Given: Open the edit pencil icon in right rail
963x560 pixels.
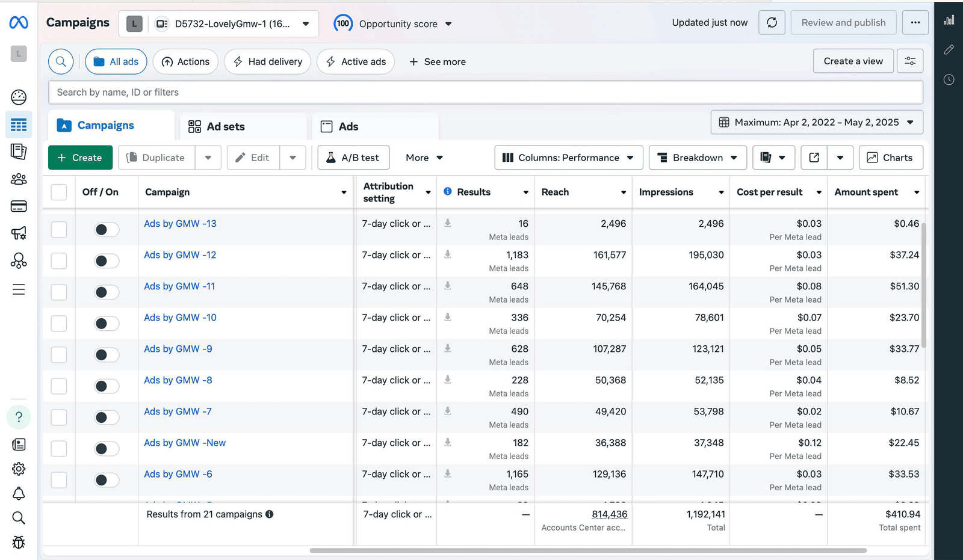Looking at the screenshot, I should coord(949,50).
